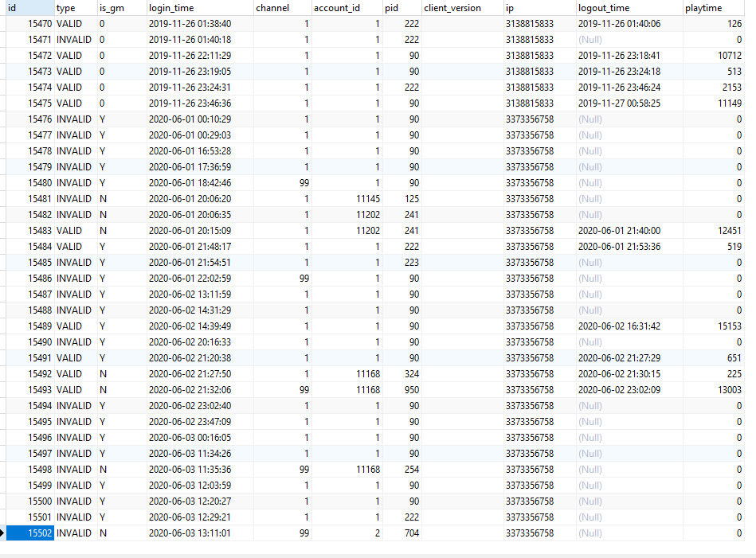
Task: Select the ip column header
Action: (x=540, y=8)
